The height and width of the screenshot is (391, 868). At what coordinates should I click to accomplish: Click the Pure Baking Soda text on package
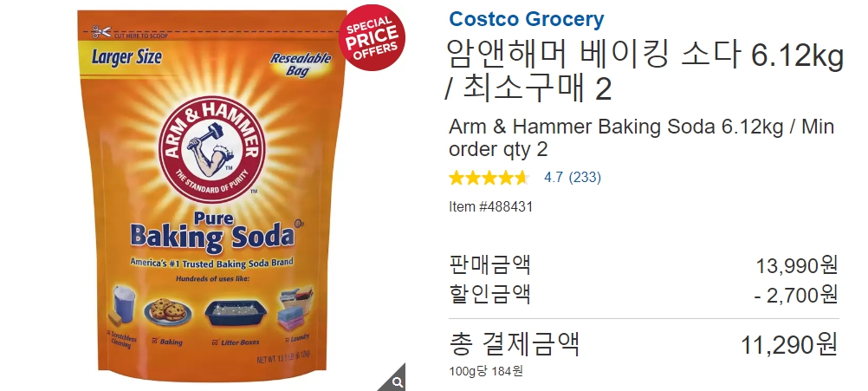tap(212, 232)
